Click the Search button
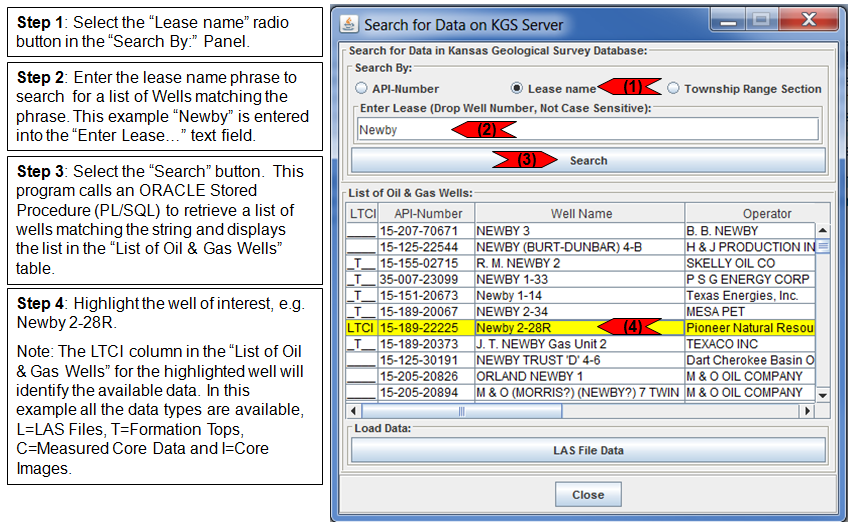This screenshot has width=854, height=529. [x=588, y=160]
